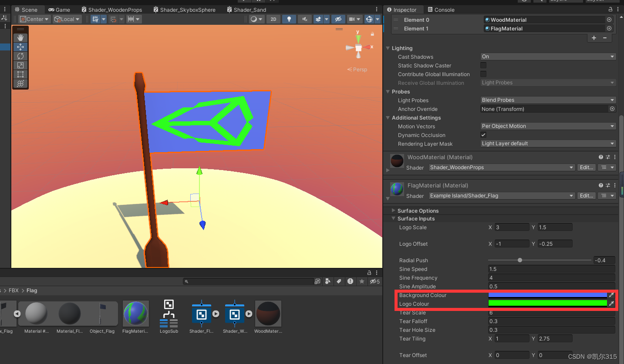Click Edit button for WoodMaterial shader
The image size is (624, 364).
[586, 167]
